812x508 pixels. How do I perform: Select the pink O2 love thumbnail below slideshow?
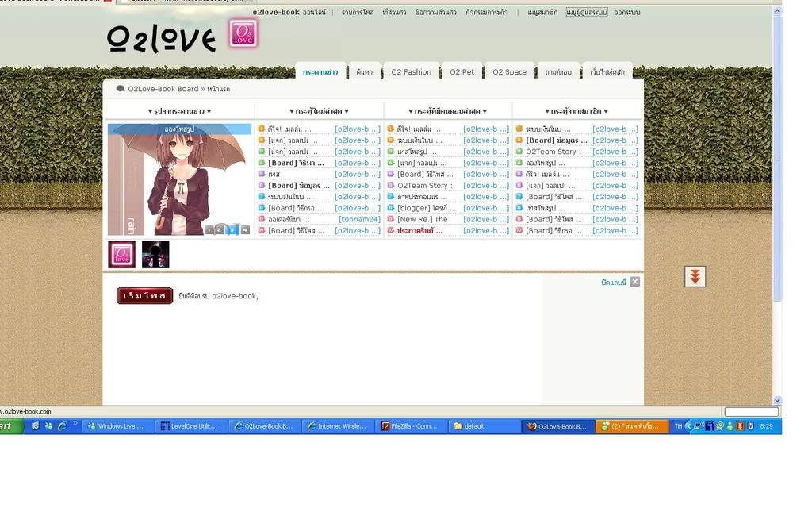121,255
